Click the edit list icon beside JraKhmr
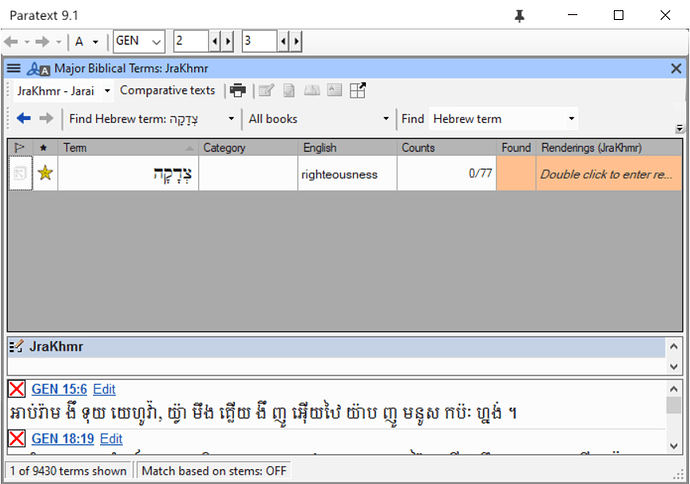 (x=16, y=347)
